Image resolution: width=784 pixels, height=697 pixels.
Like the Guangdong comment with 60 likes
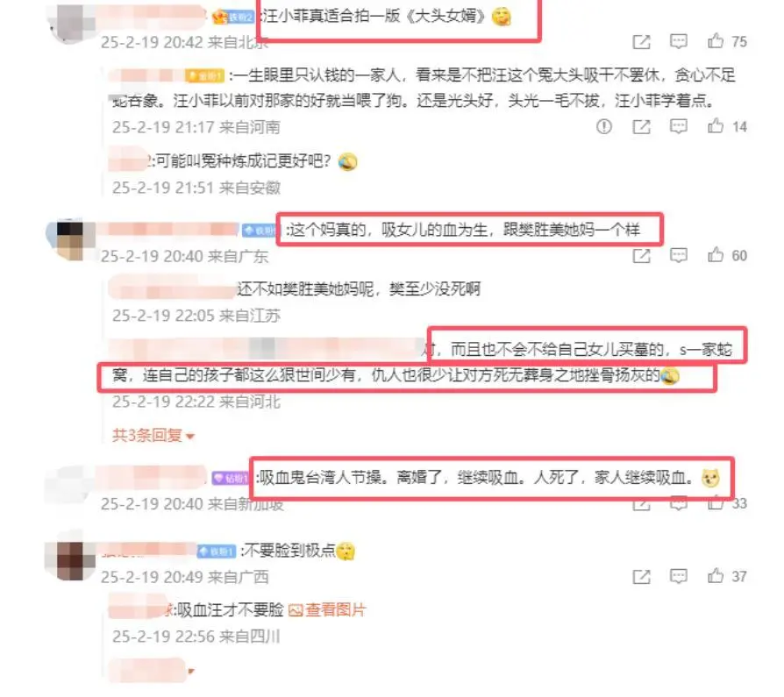[x=716, y=255]
